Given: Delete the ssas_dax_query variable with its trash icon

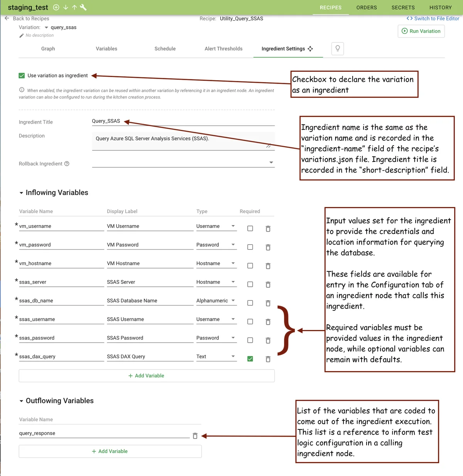Looking at the screenshot, I should pos(268,359).
